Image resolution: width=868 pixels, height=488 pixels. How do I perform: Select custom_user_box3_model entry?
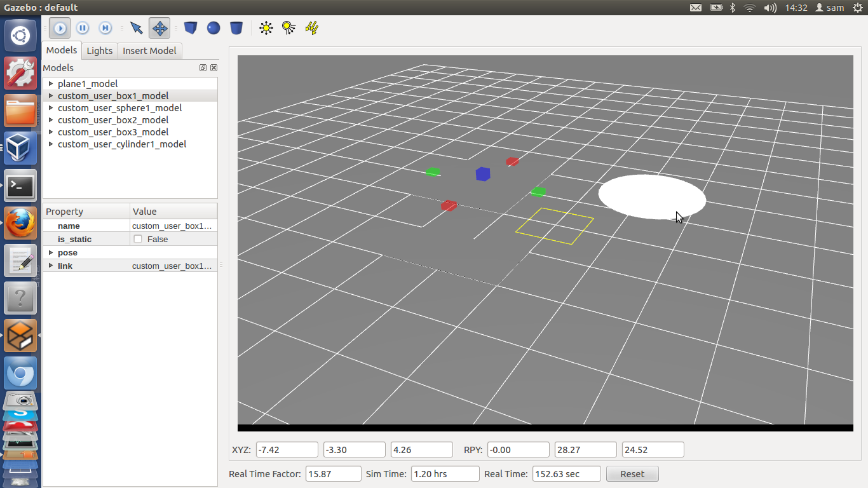113,132
